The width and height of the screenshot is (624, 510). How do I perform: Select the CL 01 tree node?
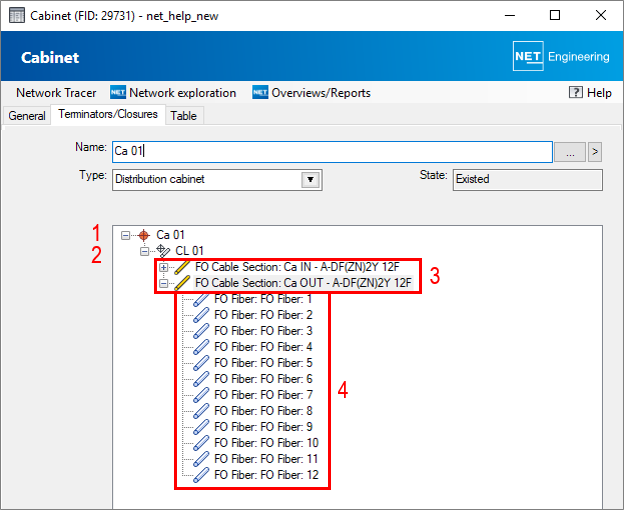click(189, 251)
